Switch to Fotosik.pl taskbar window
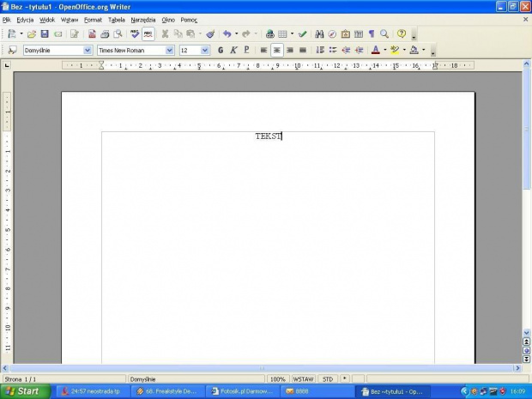532x399 pixels. [x=242, y=391]
